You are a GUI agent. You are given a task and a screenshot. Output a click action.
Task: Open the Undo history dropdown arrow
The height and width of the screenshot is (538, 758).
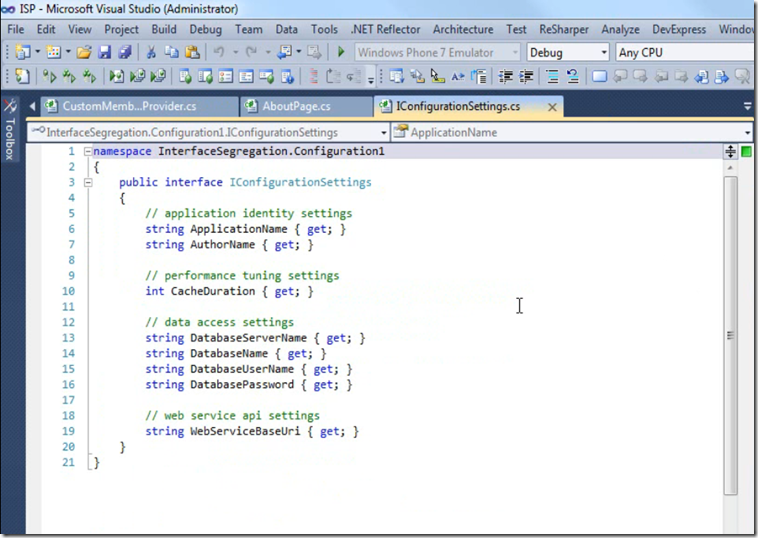(x=235, y=52)
